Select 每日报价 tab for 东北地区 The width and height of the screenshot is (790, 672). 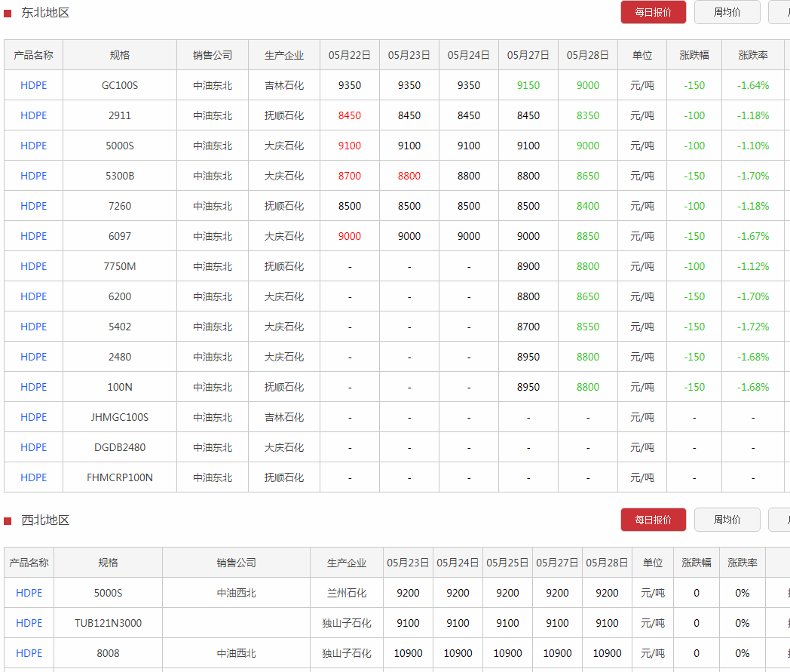point(653,12)
